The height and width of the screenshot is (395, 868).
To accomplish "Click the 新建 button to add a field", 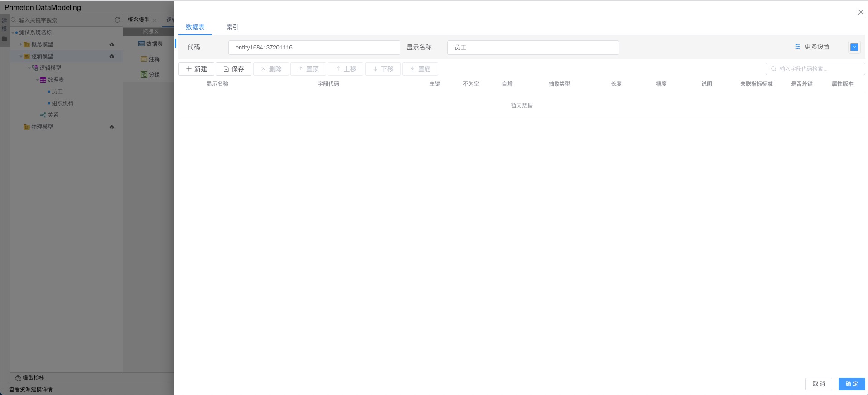I will point(197,69).
